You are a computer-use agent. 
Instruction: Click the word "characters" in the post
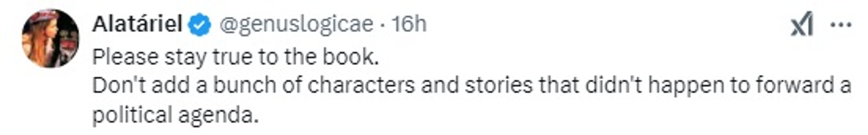click(x=361, y=86)
